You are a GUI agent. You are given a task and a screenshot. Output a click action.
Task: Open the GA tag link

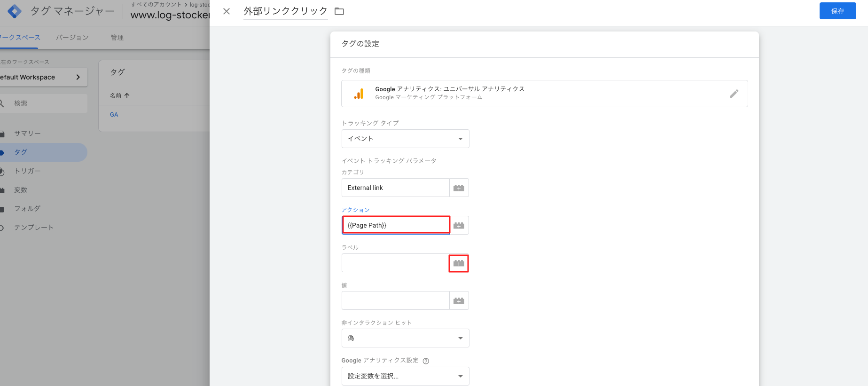(114, 115)
